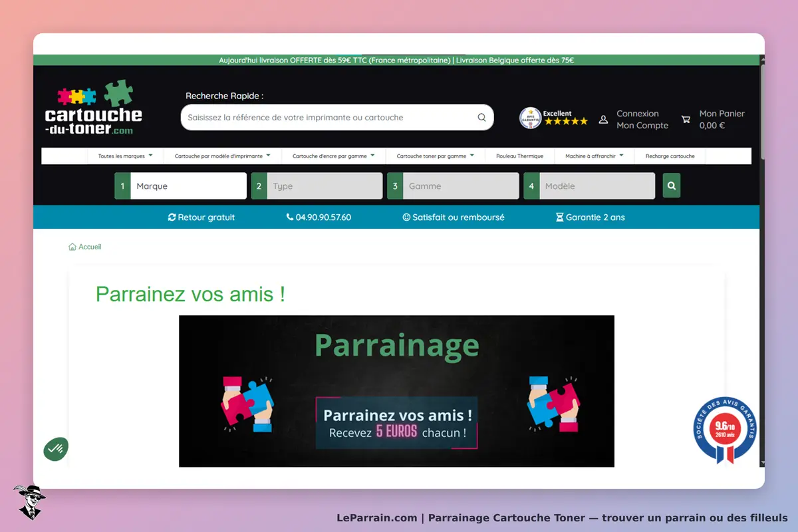
Task: Expand Cartouche d'encre par gamme menu
Action: pyautogui.click(x=334, y=156)
